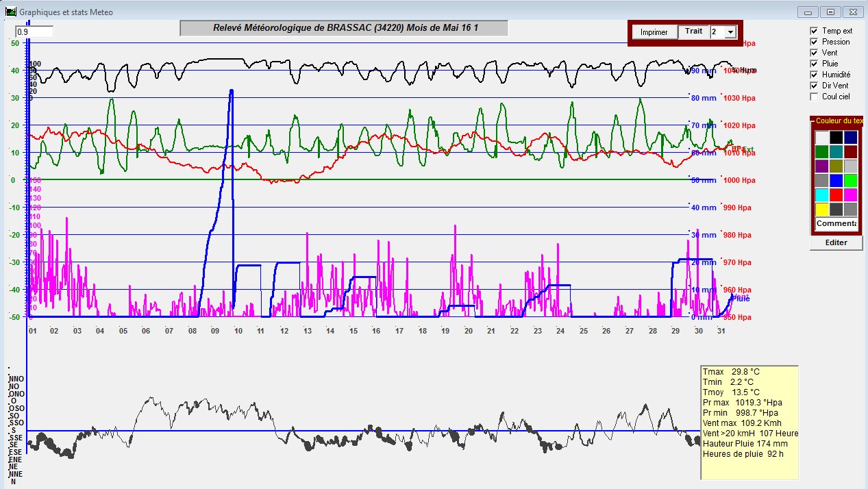The image size is (868, 489).
Task: Pick the purple color swatch
Action: (x=821, y=166)
